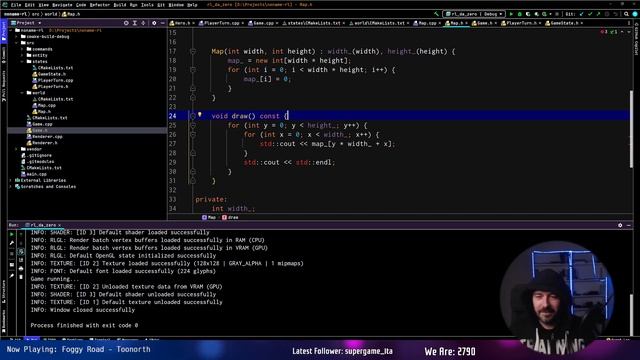
Task: Click Map breadcrumb below editor
Action: [x=209, y=218]
